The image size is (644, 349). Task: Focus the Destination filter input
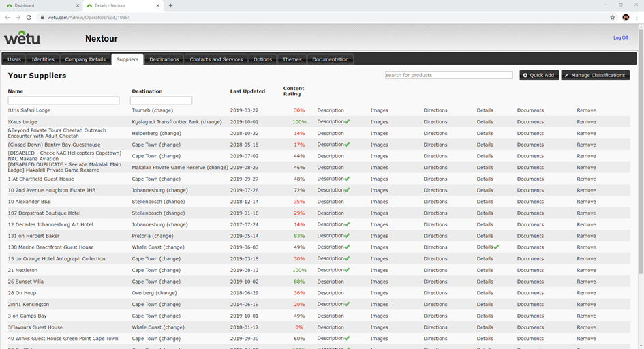(x=161, y=100)
